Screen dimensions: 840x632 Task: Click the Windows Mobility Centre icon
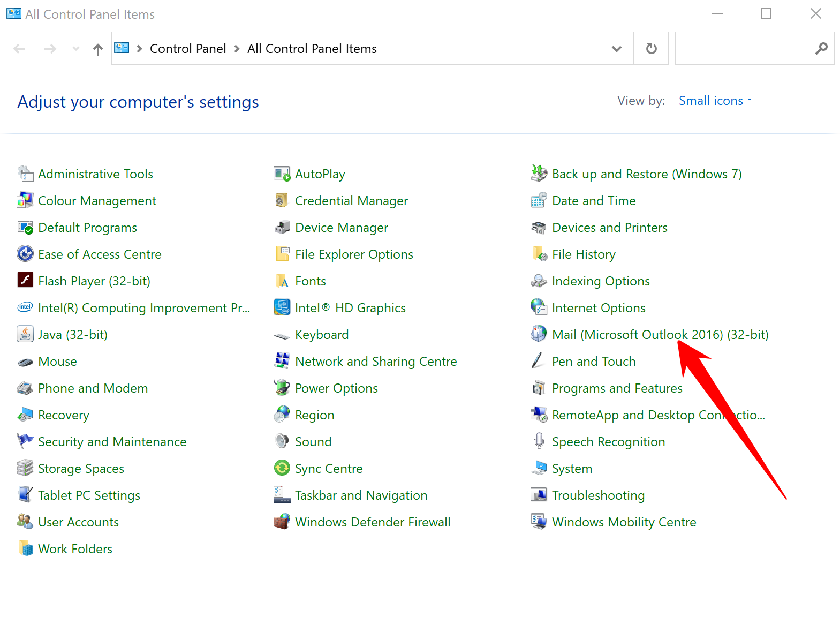(x=539, y=522)
